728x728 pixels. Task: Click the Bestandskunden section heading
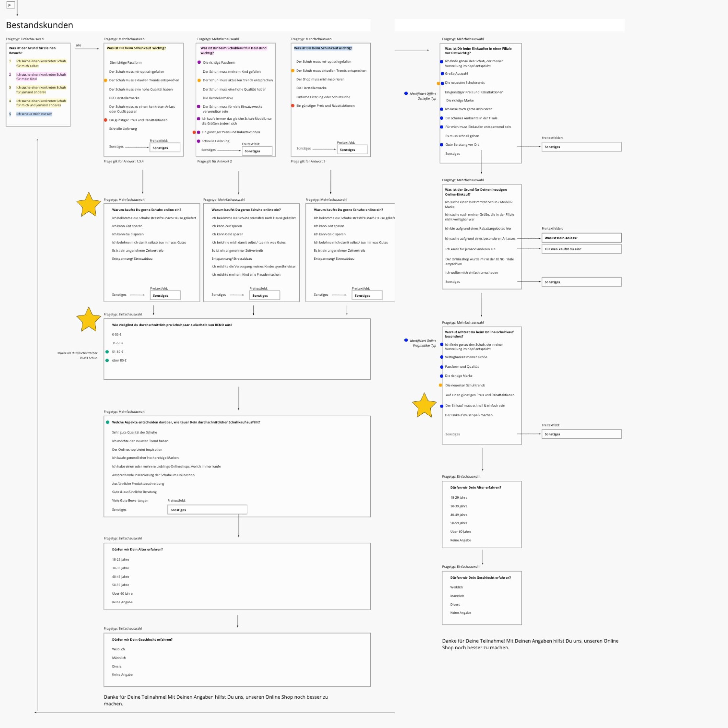39,25
